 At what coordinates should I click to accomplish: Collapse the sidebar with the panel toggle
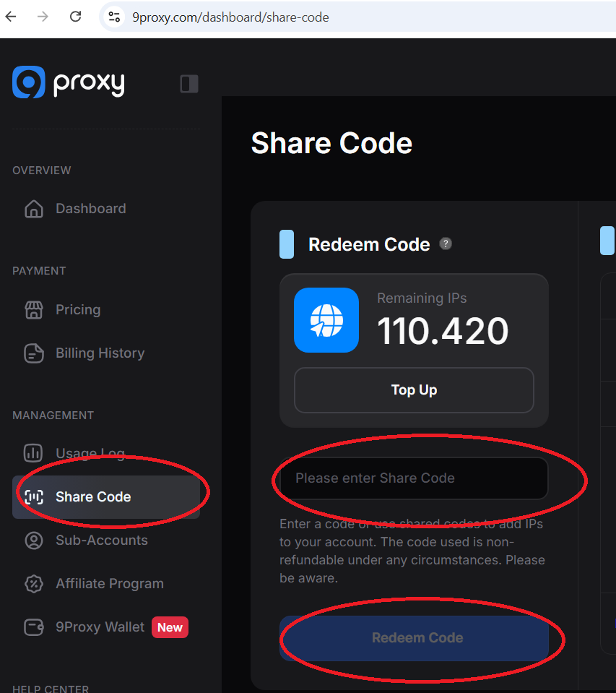(189, 84)
